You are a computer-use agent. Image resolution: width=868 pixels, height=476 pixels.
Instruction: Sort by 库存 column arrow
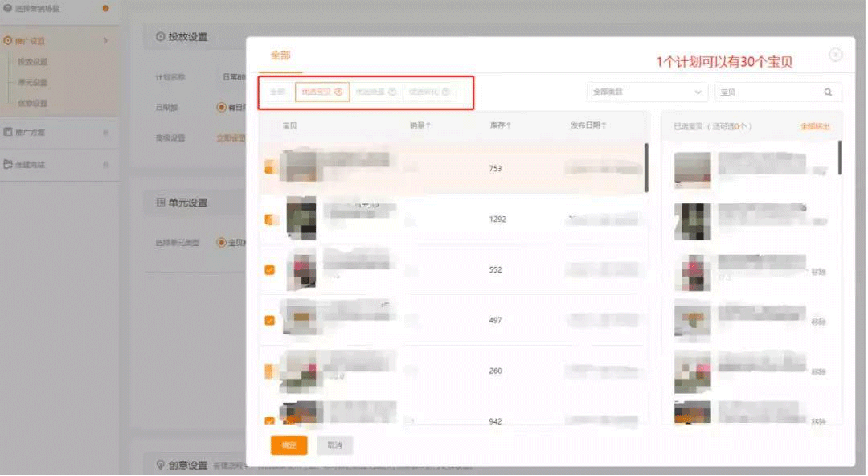click(x=509, y=126)
